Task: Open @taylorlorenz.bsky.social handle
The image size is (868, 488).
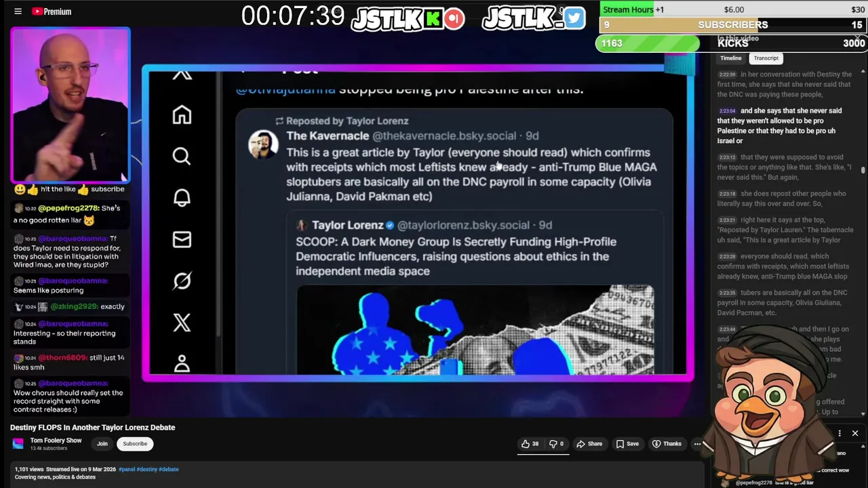Action: tap(463, 225)
